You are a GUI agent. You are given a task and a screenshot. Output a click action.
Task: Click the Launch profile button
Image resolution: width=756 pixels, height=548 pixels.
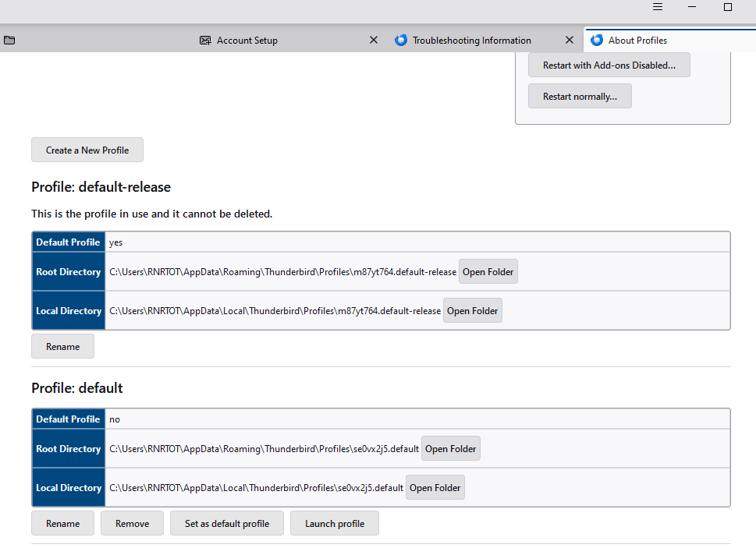pyautogui.click(x=335, y=523)
